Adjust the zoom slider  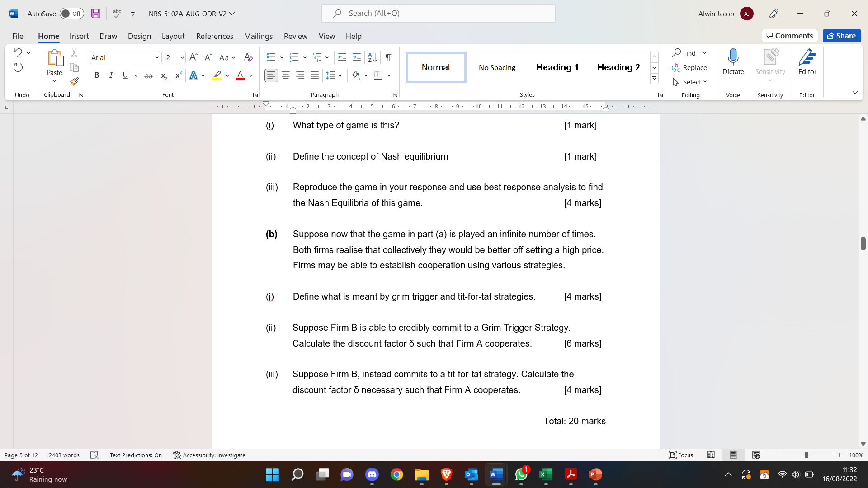point(806,455)
